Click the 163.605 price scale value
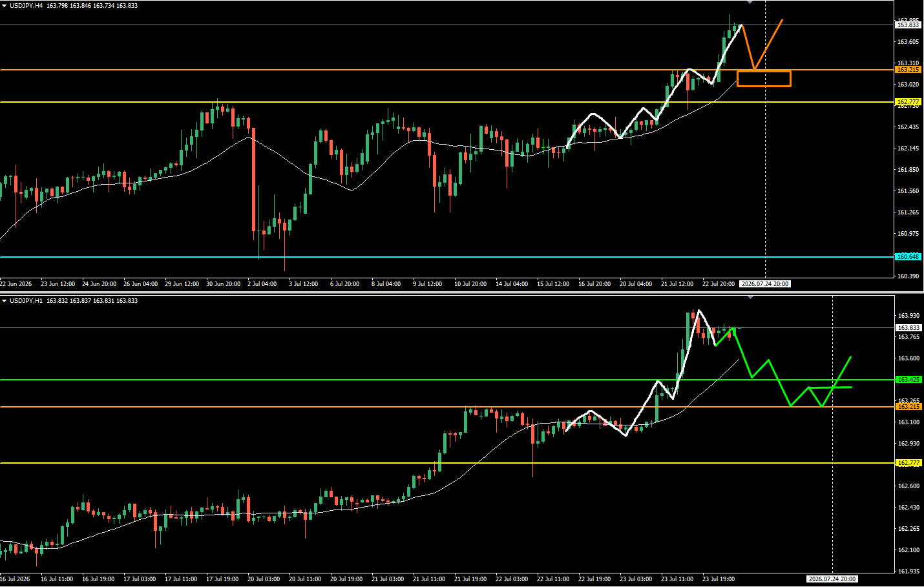Image resolution: width=924 pixels, height=587 pixels. point(908,42)
